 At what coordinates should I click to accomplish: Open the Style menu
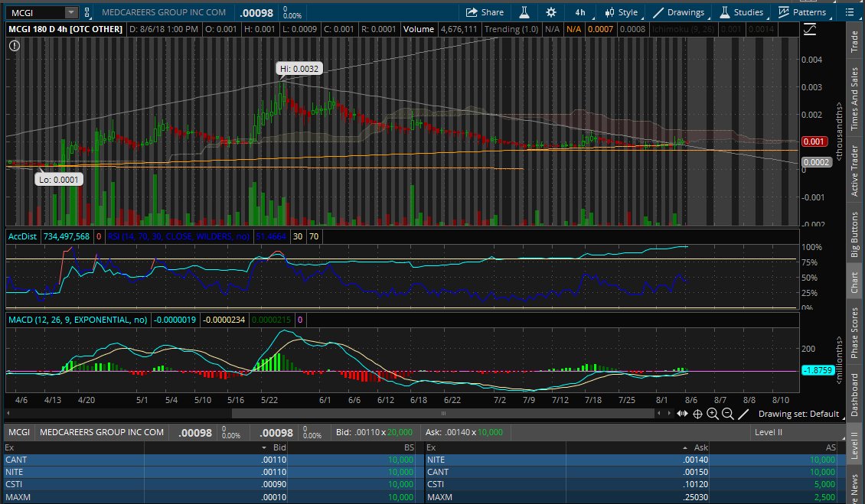click(621, 12)
